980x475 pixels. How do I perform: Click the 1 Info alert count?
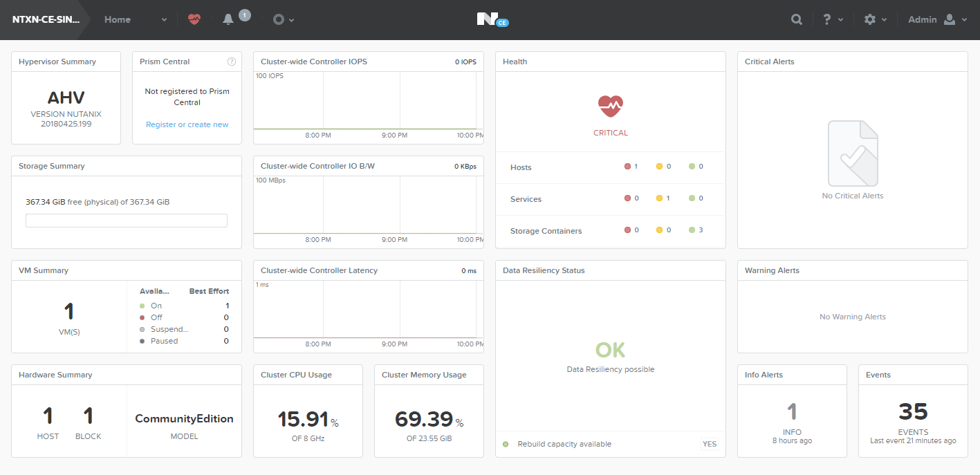coord(792,412)
